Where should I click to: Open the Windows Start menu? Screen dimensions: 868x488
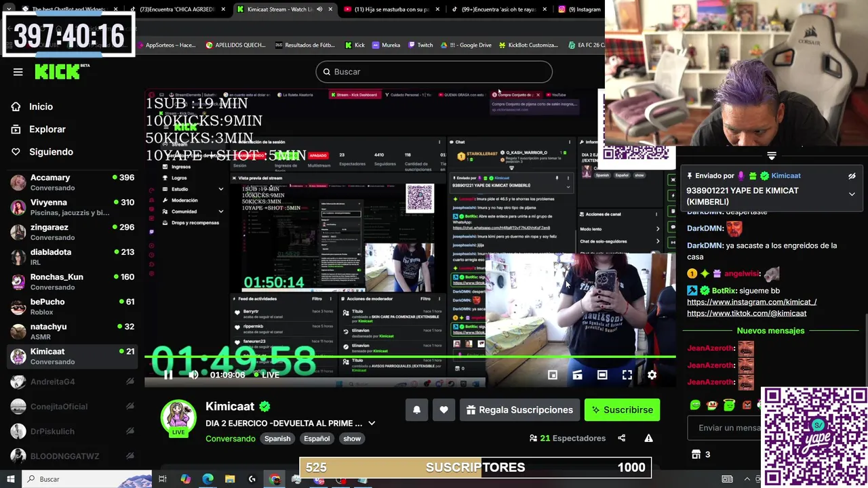11,479
